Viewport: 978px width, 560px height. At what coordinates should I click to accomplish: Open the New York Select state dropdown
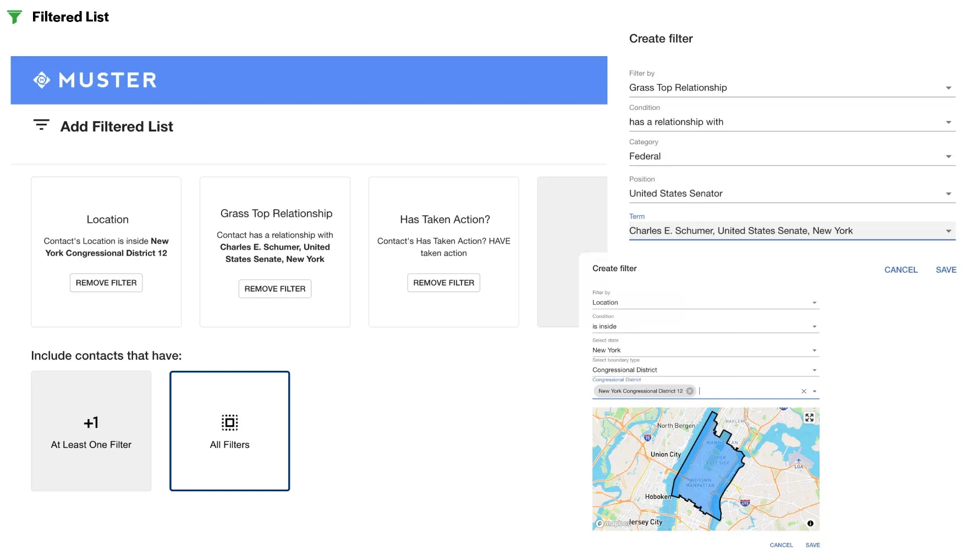click(x=706, y=350)
